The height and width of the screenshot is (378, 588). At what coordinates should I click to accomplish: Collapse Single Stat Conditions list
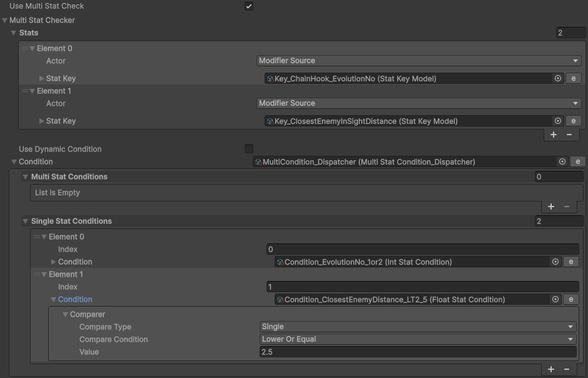(26, 222)
